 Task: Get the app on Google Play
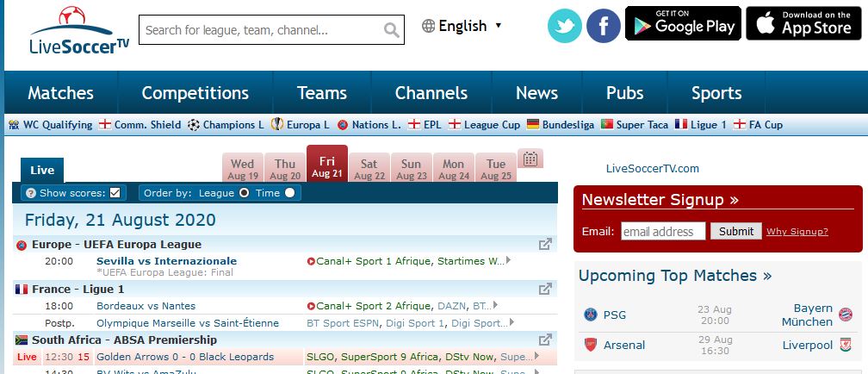(683, 23)
